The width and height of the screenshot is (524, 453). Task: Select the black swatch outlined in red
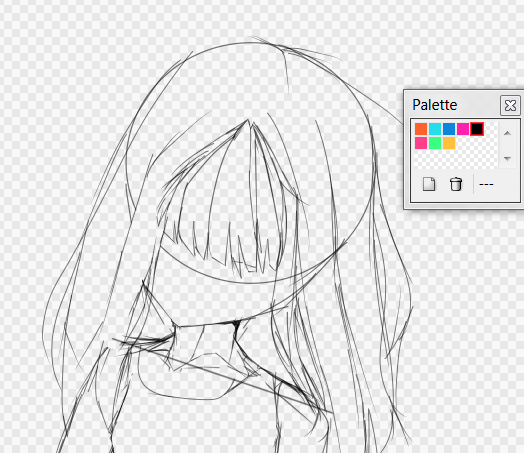[477, 129]
